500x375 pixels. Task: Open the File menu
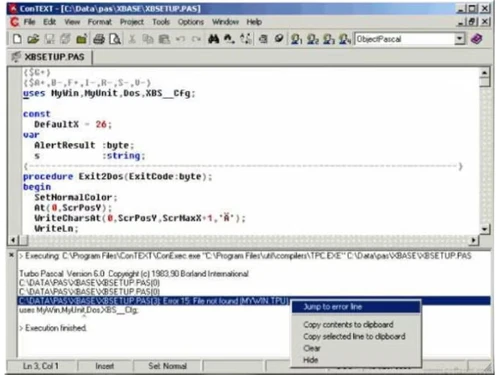coord(29,22)
